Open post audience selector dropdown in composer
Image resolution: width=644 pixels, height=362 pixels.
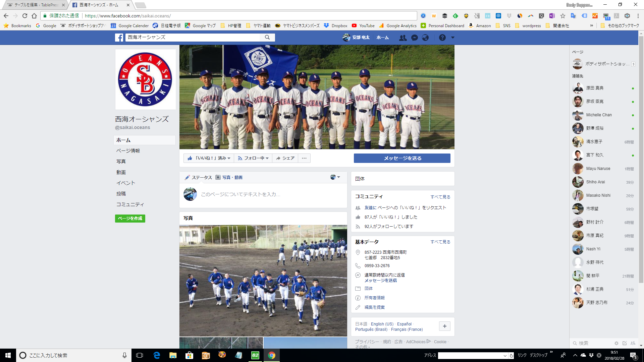(335, 177)
